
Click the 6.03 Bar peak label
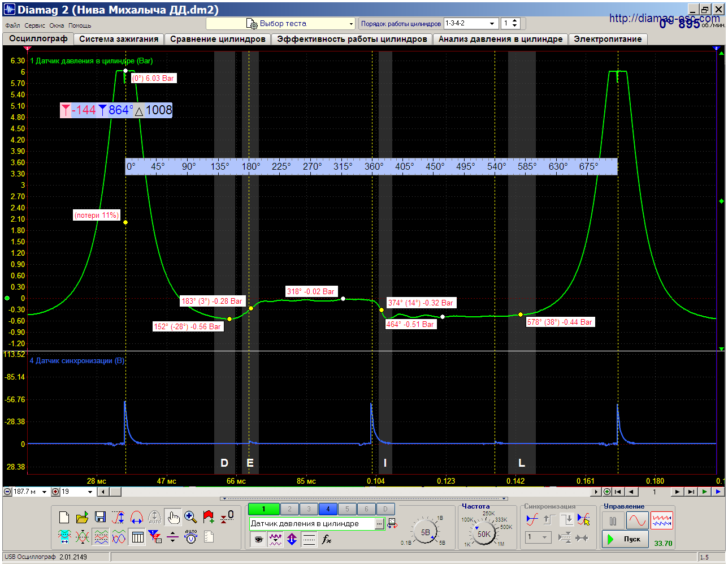click(x=154, y=79)
